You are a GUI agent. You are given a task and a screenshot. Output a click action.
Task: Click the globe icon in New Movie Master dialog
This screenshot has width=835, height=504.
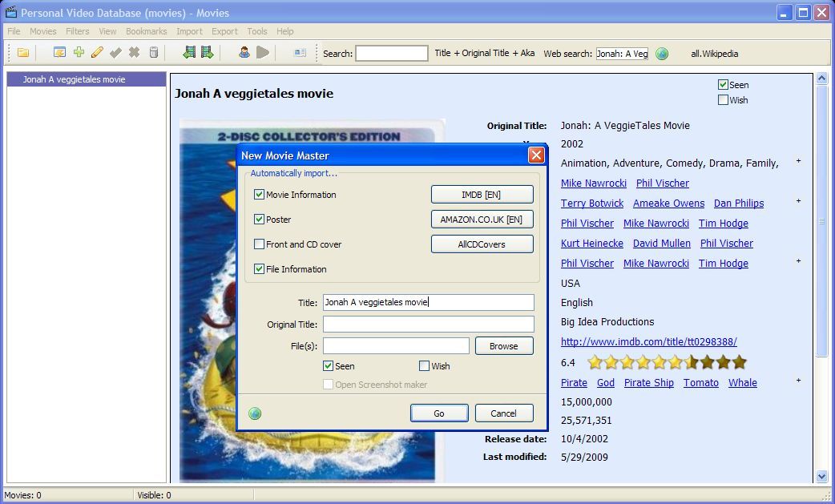pos(255,413)
